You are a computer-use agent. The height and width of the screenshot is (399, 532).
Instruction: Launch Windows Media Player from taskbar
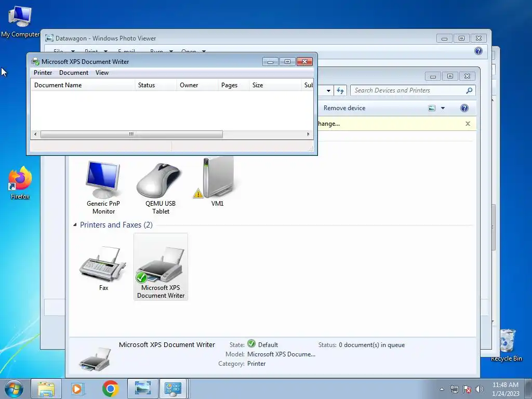(x=78, y=389)
